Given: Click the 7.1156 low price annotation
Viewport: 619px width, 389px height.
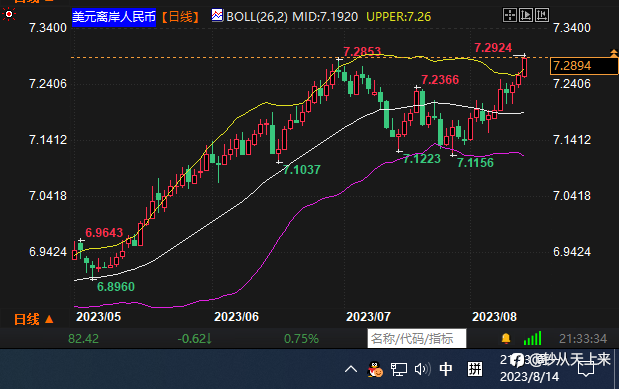Looking at the screenshot, I should 475,163.
